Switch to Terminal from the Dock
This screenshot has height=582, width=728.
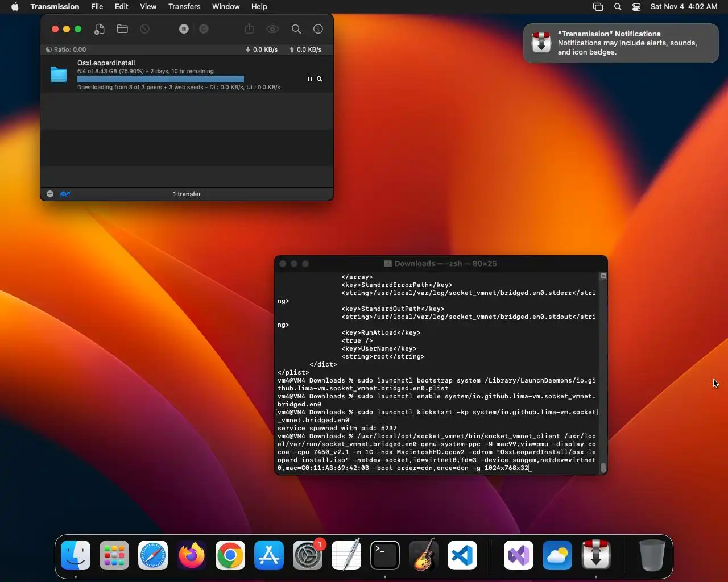pos(385,555)
